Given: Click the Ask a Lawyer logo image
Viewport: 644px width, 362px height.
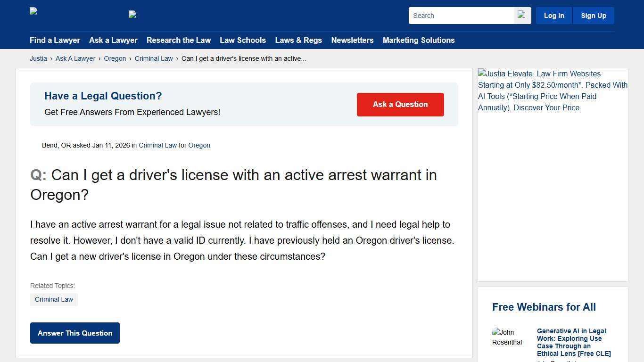Looking at the screenshot, I should click(132, 14).
